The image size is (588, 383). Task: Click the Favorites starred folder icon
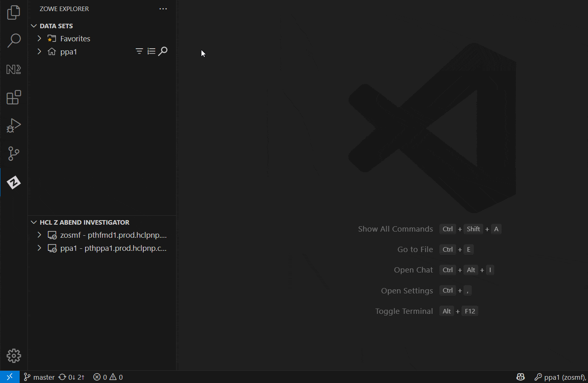[52, 38]
